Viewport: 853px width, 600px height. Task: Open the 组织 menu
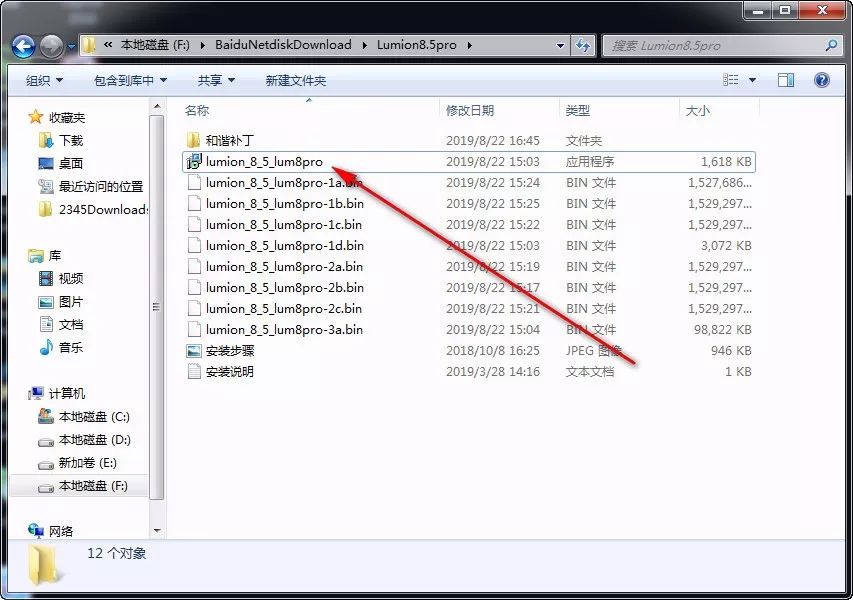pyautogui.click(x=45, y=81)
